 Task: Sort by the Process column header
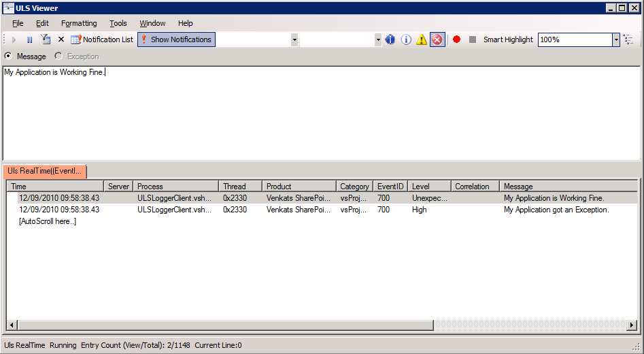tap(175, 187)
